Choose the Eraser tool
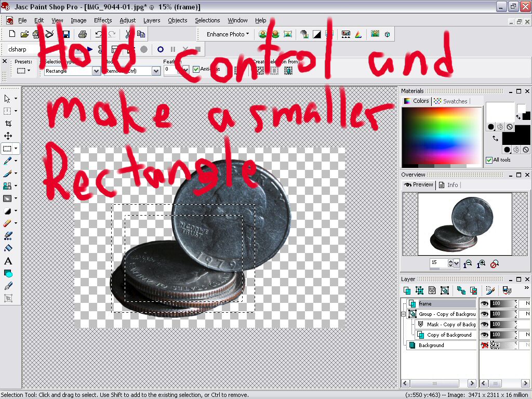The width and height of the screenshot is (532, 399). coord(7,223)
